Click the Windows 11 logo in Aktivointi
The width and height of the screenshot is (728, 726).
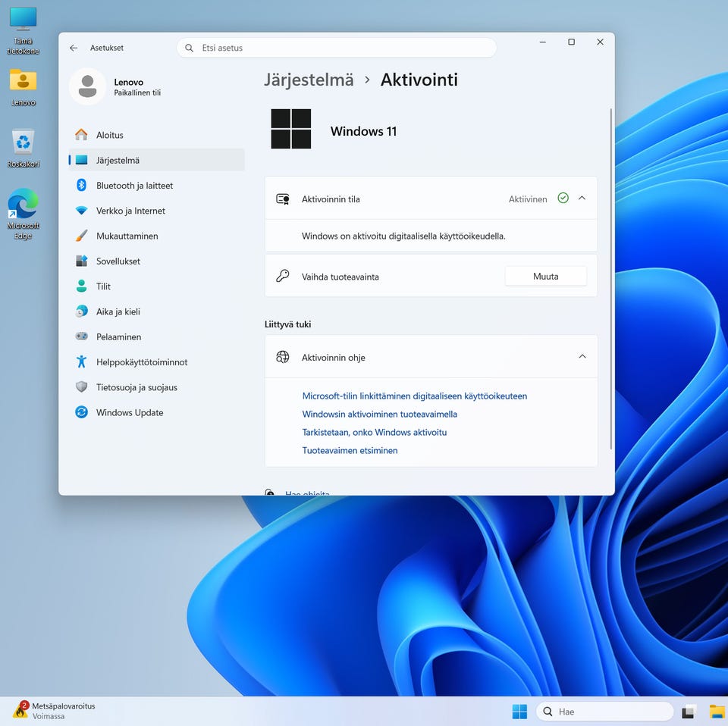(290, 129)
